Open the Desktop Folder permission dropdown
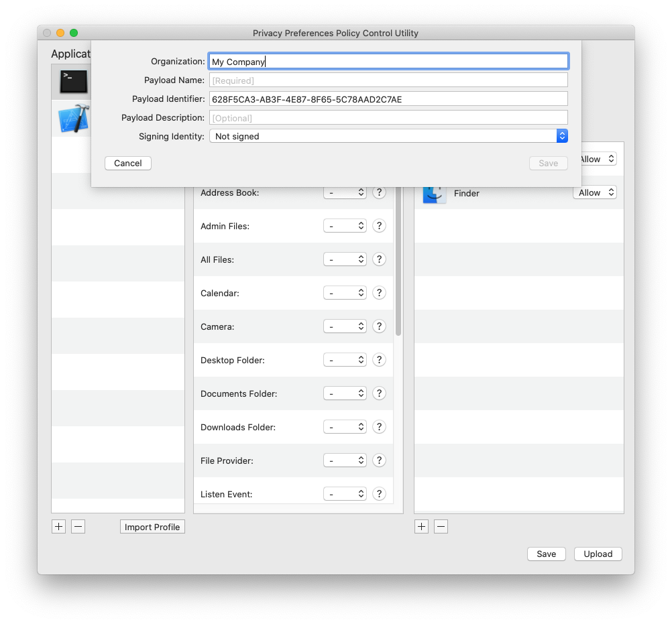 [x=345, y=360]
